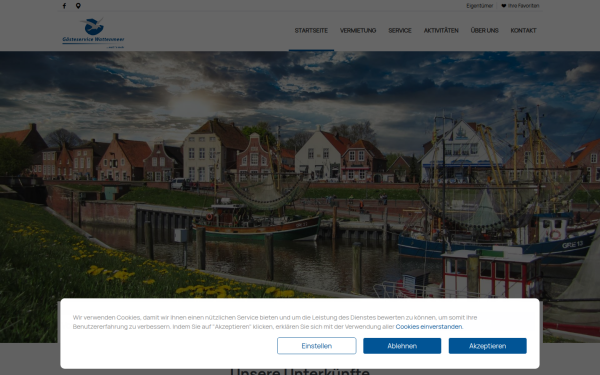600x375 pixels.
Task: Go to the STARTSEITE menu item
Action: coord(311,31)
